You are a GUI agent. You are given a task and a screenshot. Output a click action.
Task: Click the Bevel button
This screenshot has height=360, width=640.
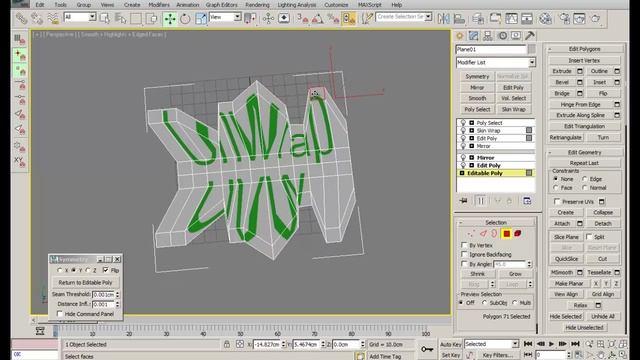562,82
